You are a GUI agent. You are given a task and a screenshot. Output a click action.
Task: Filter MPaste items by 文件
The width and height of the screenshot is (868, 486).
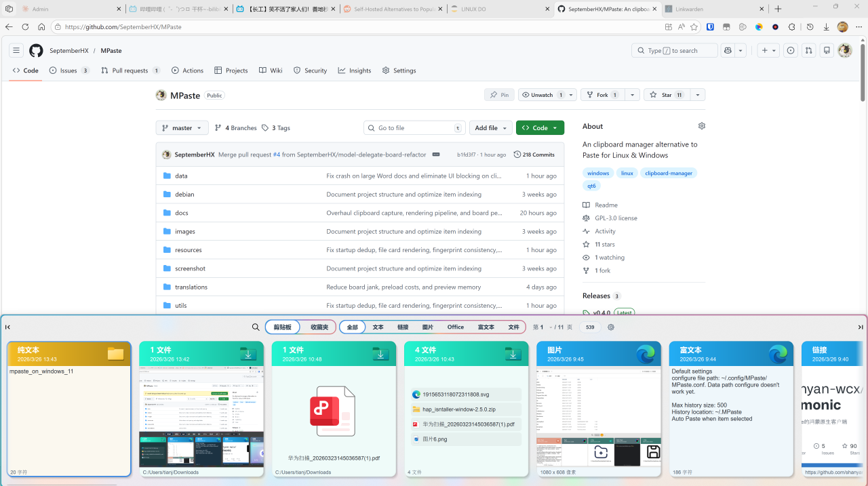(514, 327)
